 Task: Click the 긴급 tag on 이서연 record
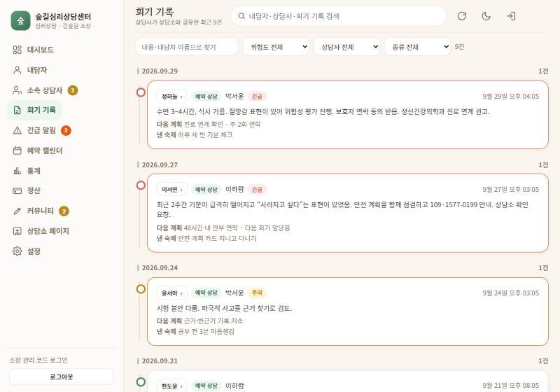(x=257, y=190)
